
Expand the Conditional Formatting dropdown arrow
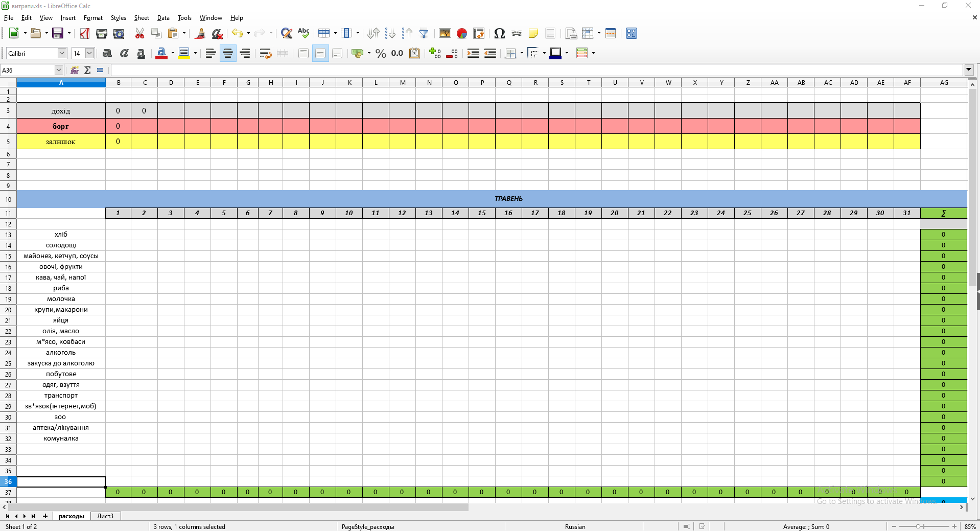coord(594,53)
